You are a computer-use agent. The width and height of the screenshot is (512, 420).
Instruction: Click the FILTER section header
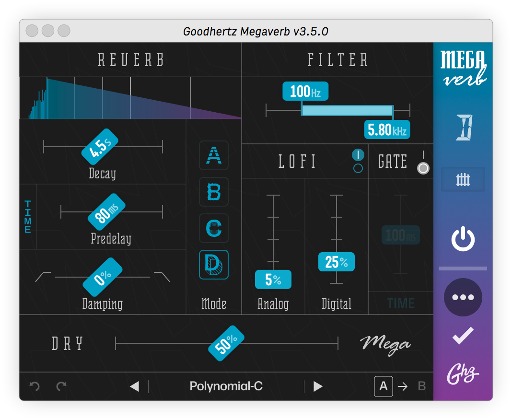pyautogui.click(x=337, y=60)
